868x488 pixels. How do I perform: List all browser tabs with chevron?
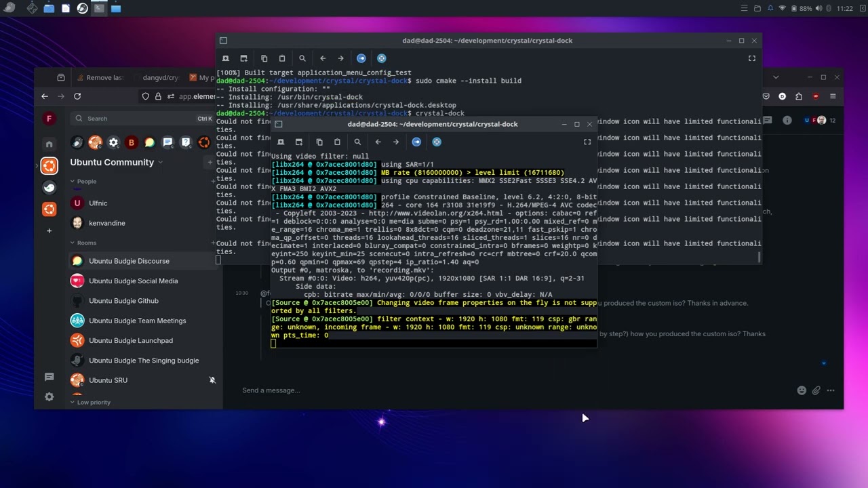[x=776, y=77]
